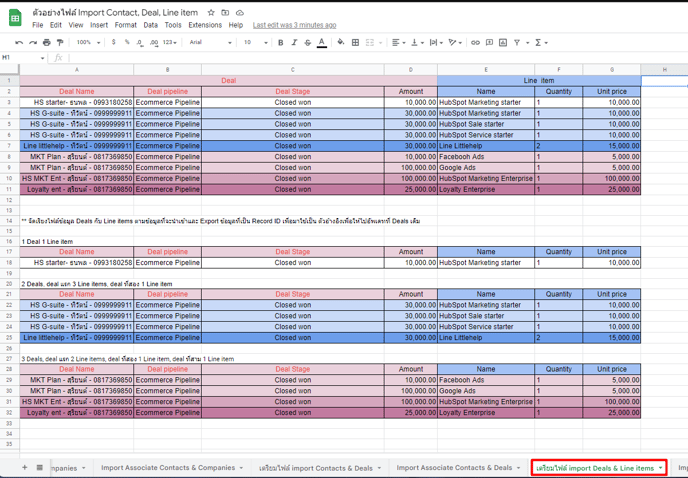Switch to Import Associate Contacts & Deals tab
The width and height of the screenshot is (688, 478).
pyautogui.click(x=454, y=468)
